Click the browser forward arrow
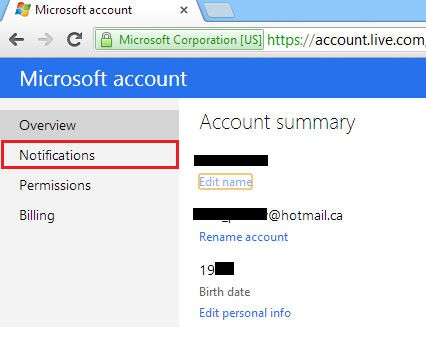This screenshot has height=361, width=426. 46,40
